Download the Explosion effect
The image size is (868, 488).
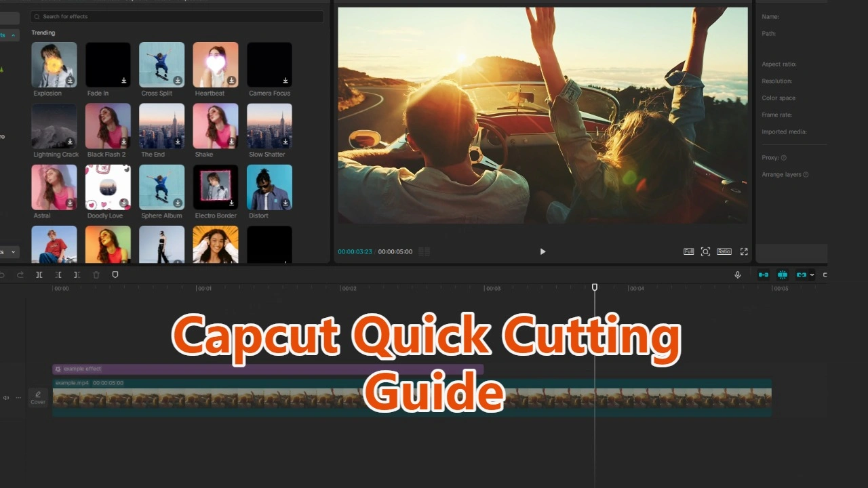[70, 81]
